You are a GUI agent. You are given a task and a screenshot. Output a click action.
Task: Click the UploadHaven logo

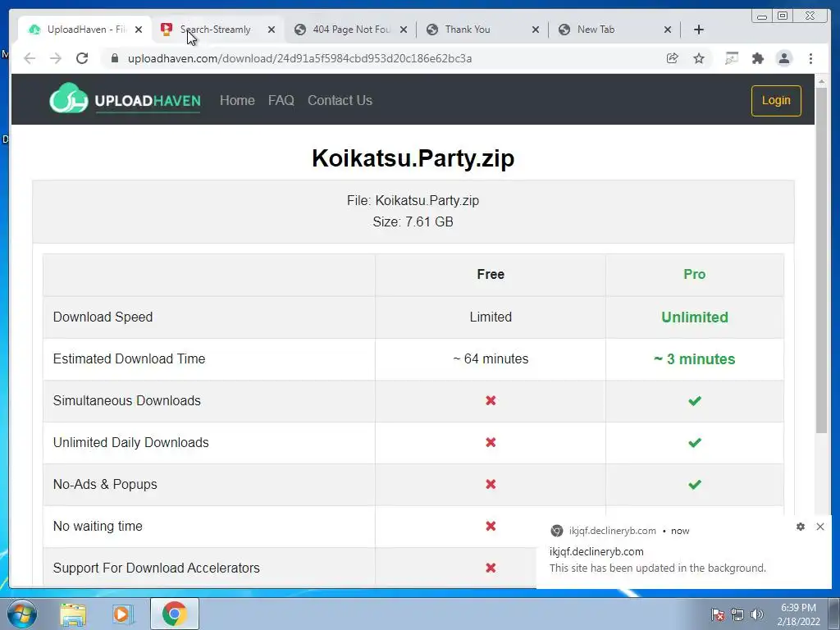pos(125,99)
